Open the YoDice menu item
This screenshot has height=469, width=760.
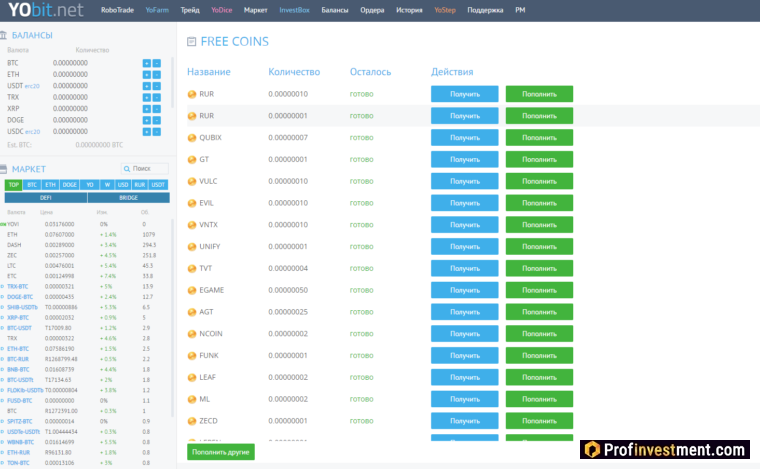221,10
